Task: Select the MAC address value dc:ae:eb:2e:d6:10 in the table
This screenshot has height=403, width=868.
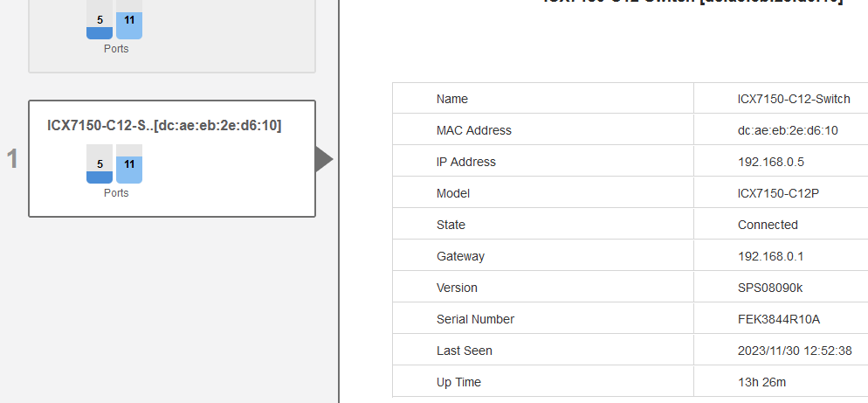Action: coord(788,130)
